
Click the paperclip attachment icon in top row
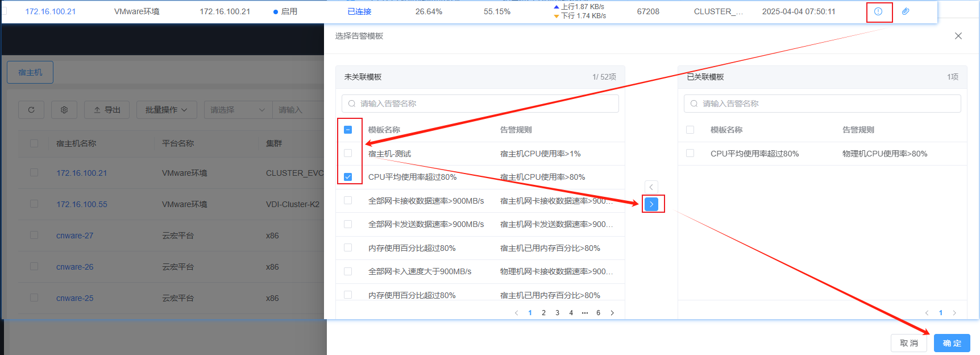pyautogui.click(x=906, y=11)
